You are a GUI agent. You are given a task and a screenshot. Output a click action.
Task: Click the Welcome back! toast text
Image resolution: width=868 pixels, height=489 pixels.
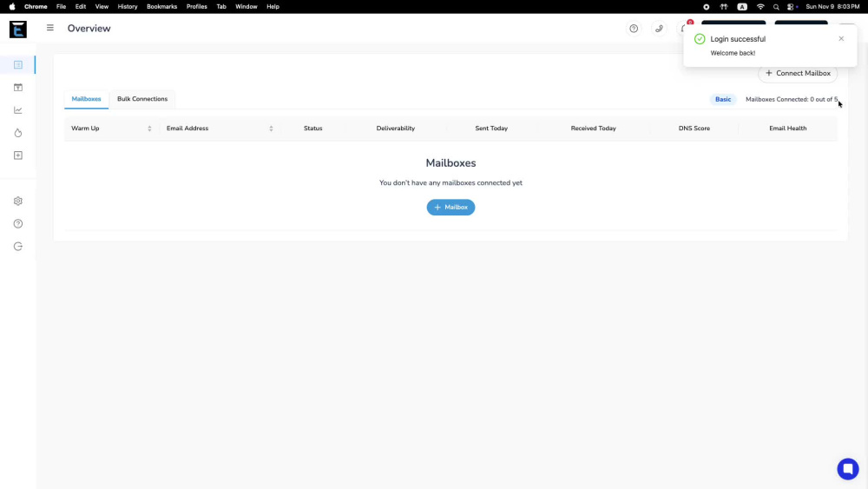coord(733,53)
